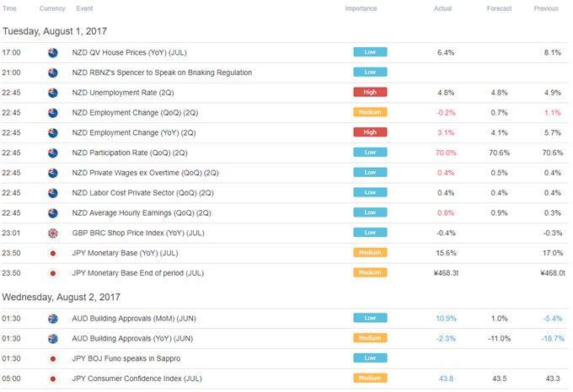Click the Australian flag beside AUD Building Approvals (MoM)
The width and height of the screenshot is (573, 392).
pos(52,318)
